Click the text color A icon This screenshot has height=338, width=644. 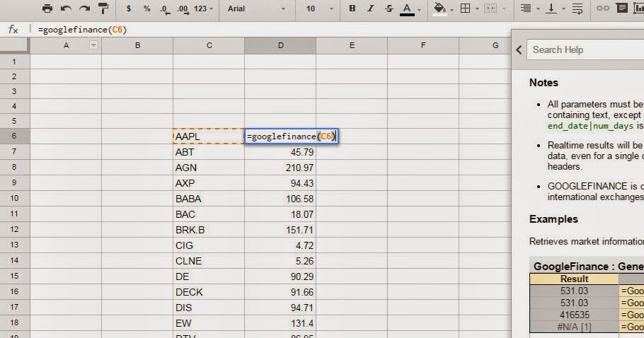tap(407, 9)
